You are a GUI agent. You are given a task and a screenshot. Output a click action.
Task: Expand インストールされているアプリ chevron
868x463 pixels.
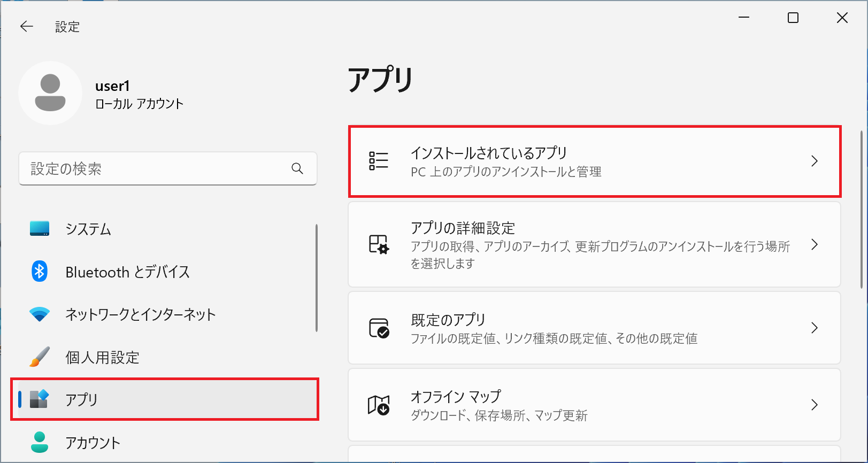(x=815, y=161)
